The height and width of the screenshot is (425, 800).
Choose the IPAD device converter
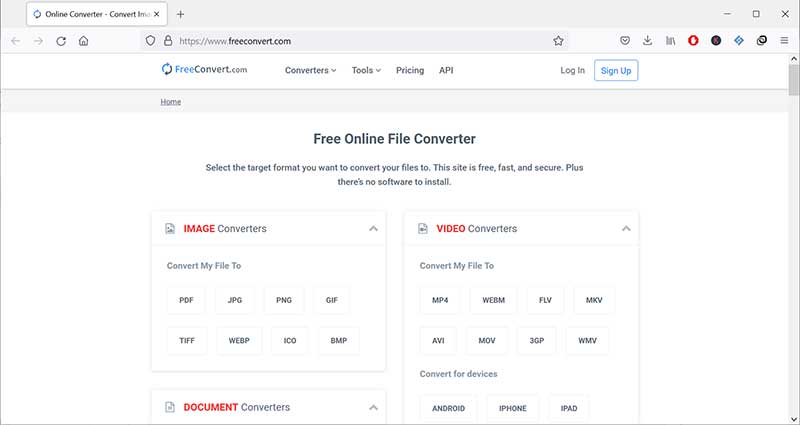click(569, 408)
